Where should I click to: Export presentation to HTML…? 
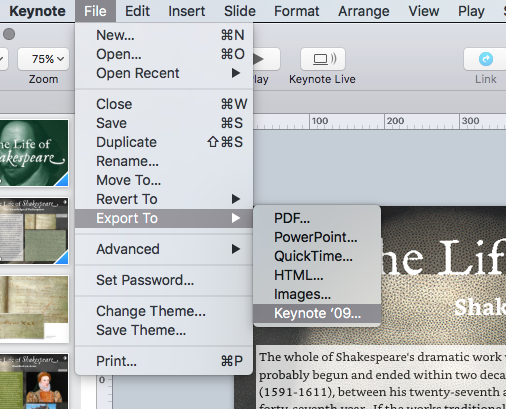317,275
